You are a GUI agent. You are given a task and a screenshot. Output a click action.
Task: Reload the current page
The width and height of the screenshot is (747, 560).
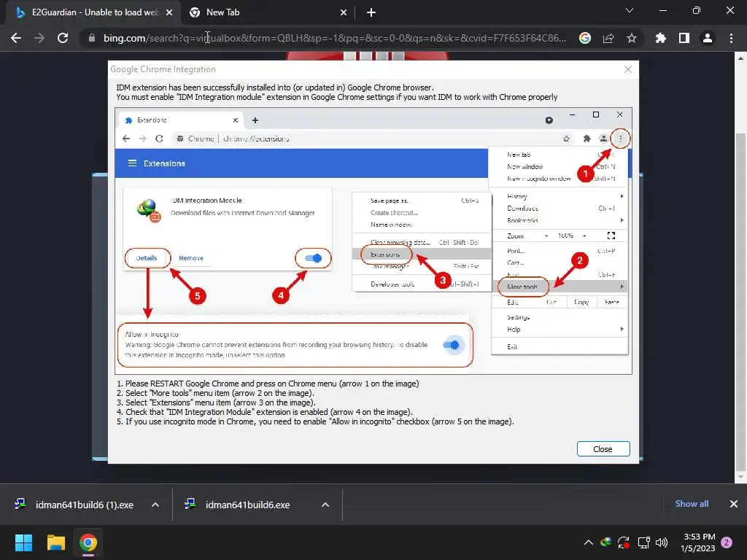click(x=63, y=38)
